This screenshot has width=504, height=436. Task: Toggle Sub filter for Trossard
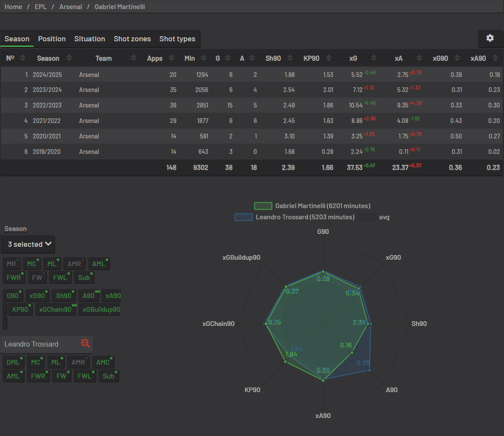pos(109,376)
